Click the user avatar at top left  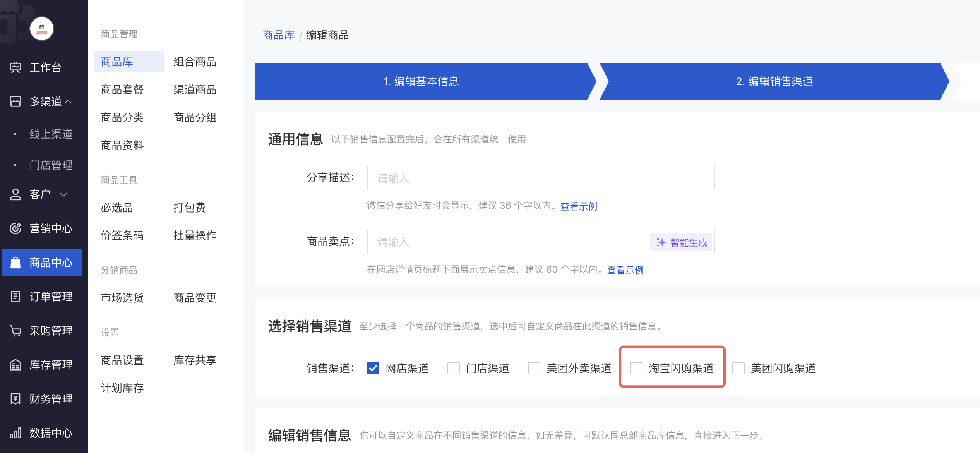click(42, 29)
